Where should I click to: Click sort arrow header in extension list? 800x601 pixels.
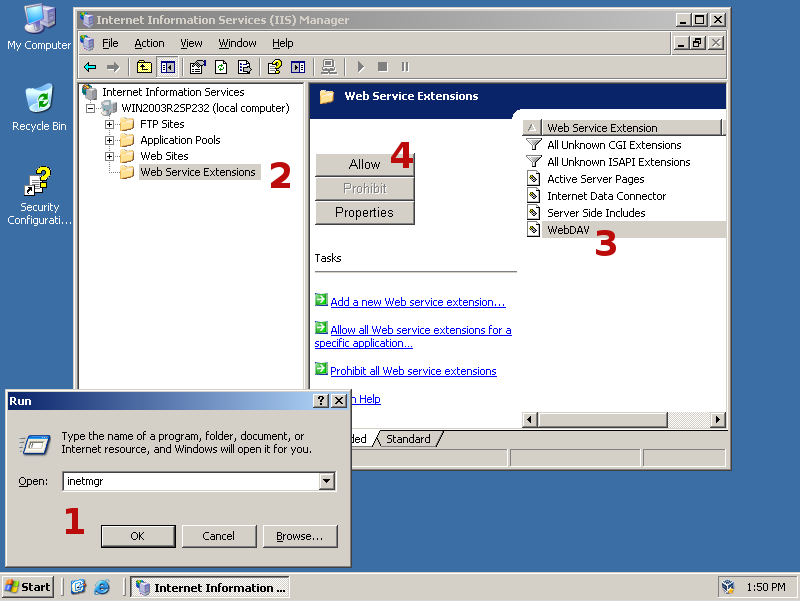[532, 128]
